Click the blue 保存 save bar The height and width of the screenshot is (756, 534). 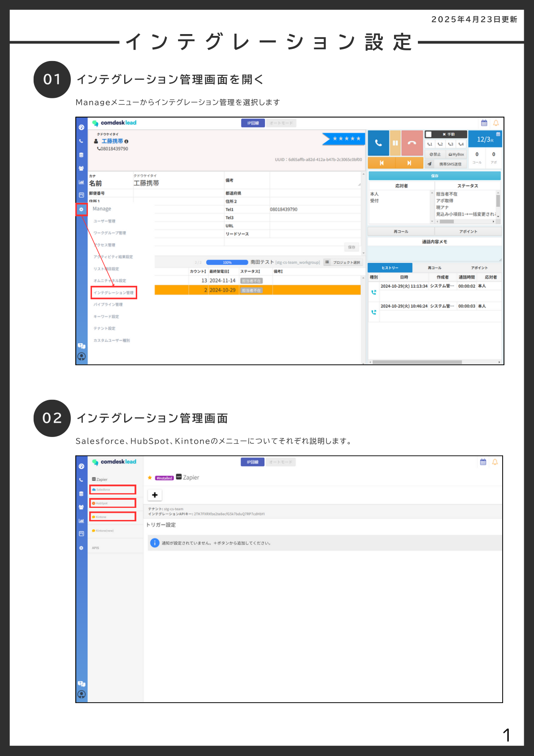(x=434, y=176)
